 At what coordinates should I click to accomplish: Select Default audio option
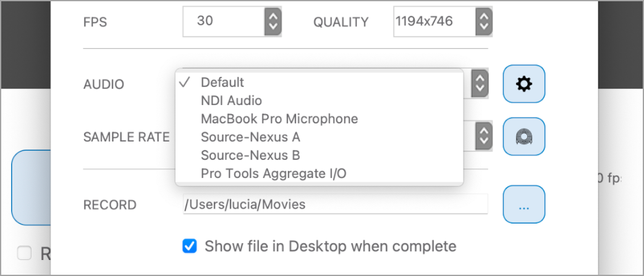pyautogui.click(x=222, y=82)
